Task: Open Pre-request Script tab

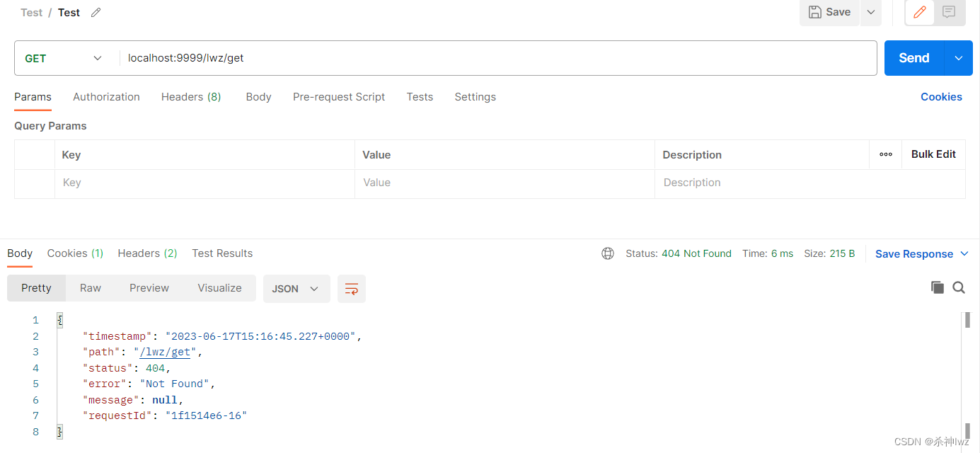Action: pos(339,97)
